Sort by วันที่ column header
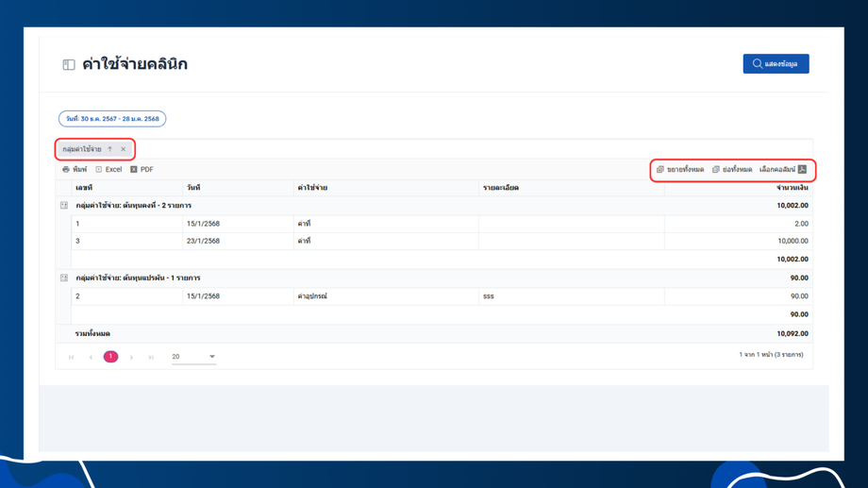This screenshot has height=488, width=868. pyautogui.click(x=238, y=188)
